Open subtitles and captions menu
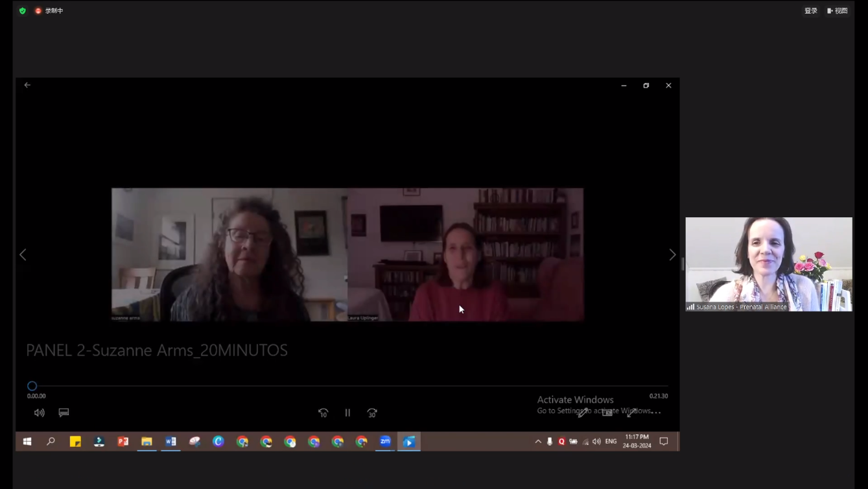The width and height of the screenshot is (868, 489). pyautogui.click(x=64, y=412)
